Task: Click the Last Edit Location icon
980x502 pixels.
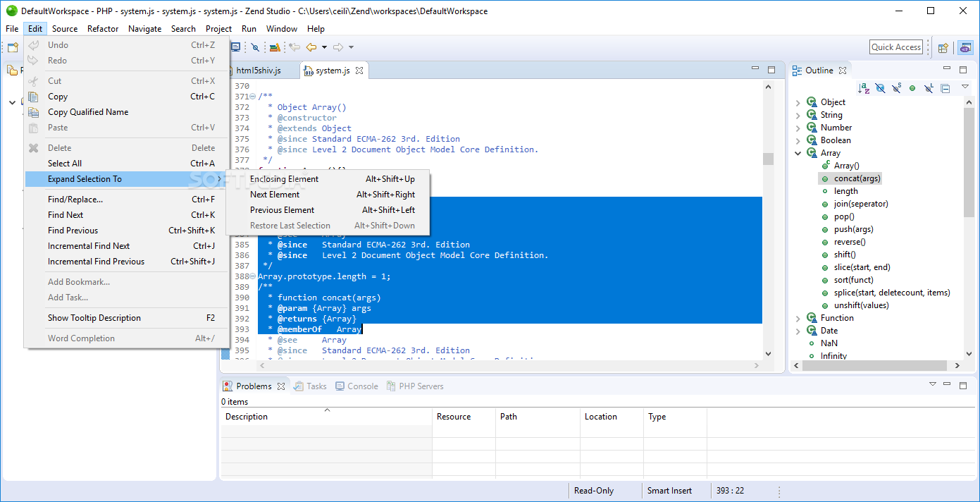Action: click(294, 47)
